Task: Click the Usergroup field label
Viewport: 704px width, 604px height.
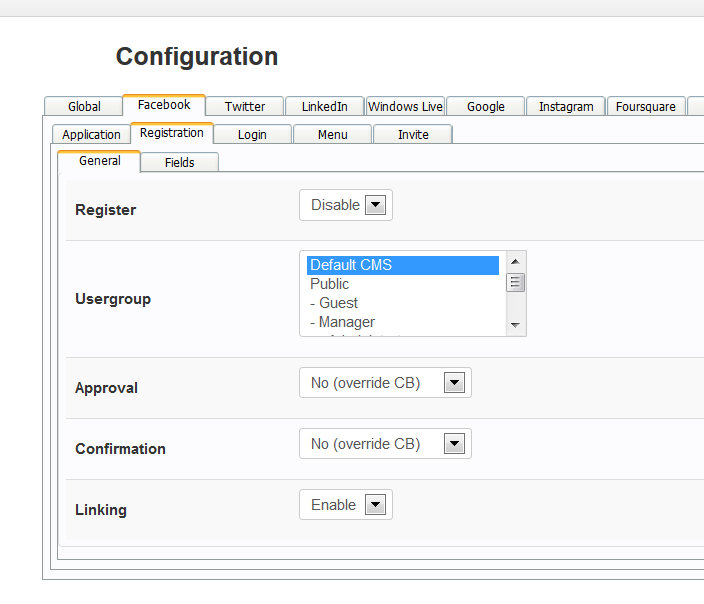Action: (x=113, y=299)
